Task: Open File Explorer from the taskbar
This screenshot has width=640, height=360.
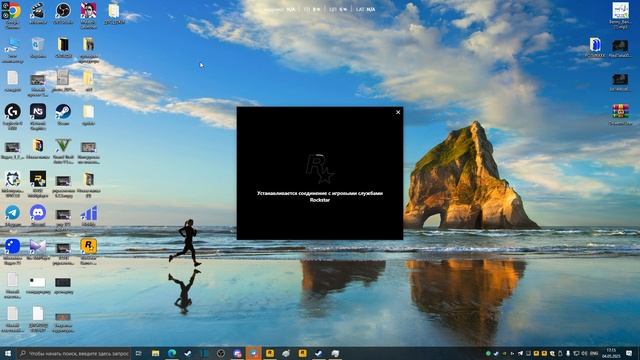Action: tap(156, 353)
